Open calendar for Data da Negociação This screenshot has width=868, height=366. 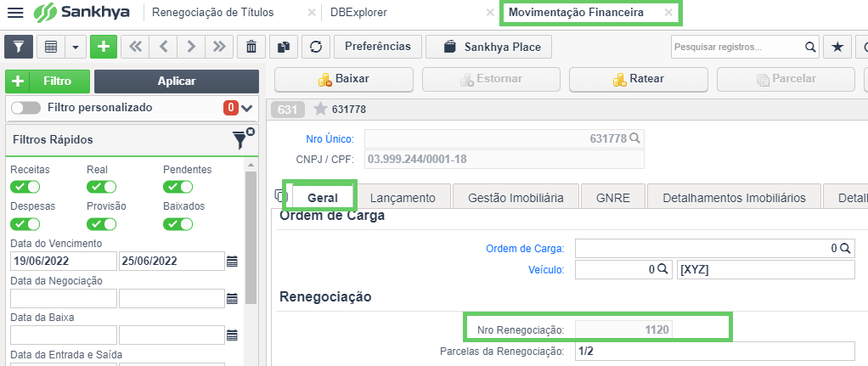pos(232,298)
